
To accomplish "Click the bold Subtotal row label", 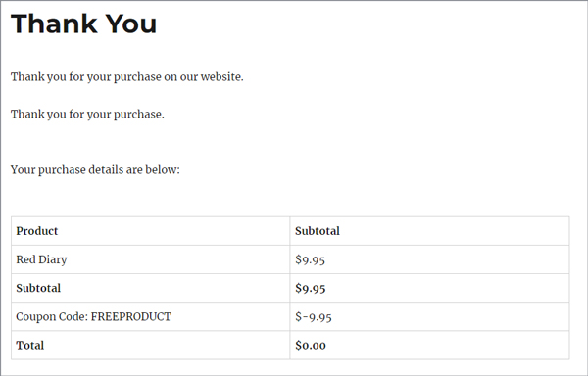I will coord(38,288).
